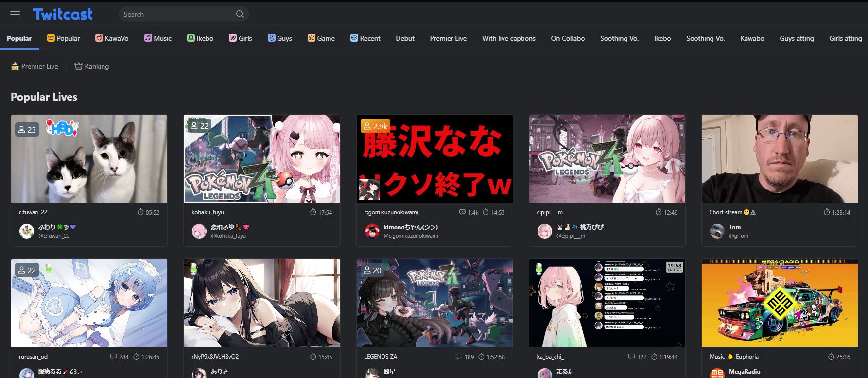This screenshot has height=378, width=868.
Task: Open the Guys atting tab
Action: coord(797,38)
